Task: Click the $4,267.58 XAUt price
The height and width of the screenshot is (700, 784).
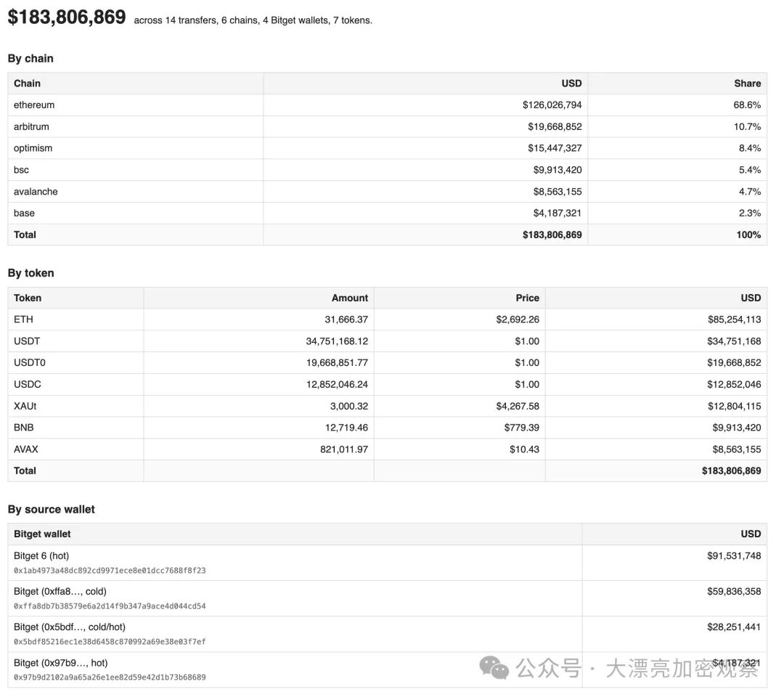Action: click(518, 406)
